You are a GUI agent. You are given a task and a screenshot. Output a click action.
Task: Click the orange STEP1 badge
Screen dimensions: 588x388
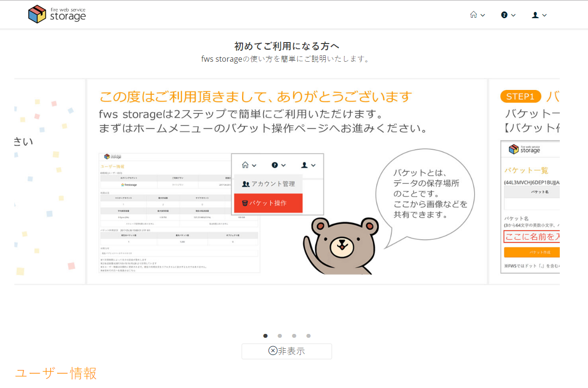pos(520,96)
